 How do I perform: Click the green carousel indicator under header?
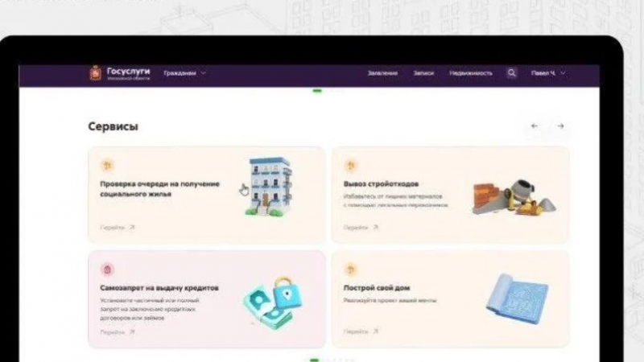point(317,91)
